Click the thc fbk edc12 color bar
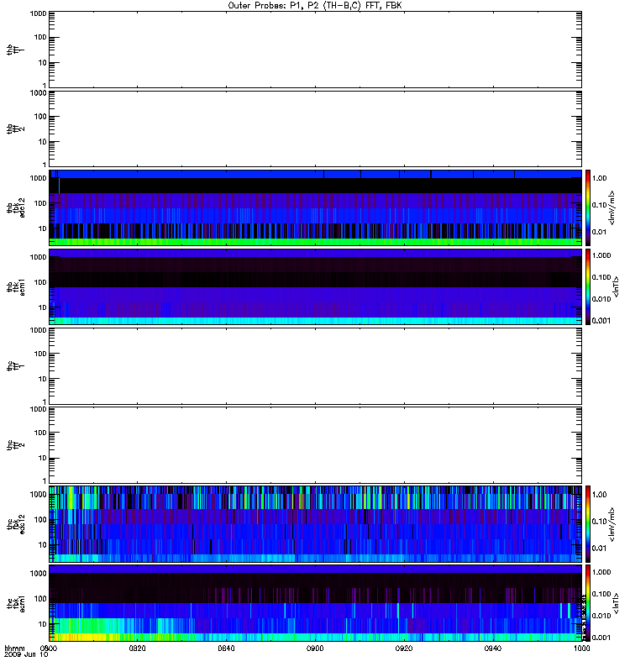The height and width of the screenshot is (672, 630). (x=588, y=523)
